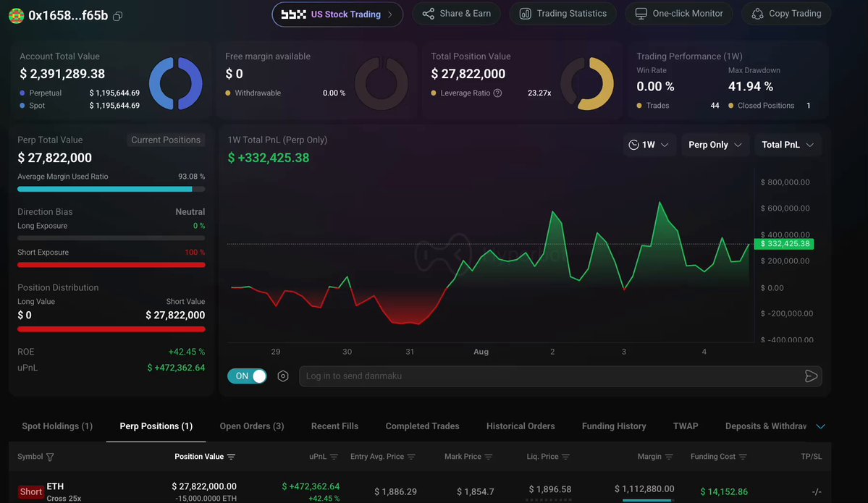This screenshot has width=868, height=503.
Task: Open Trading Statistics
Action: 562,14
